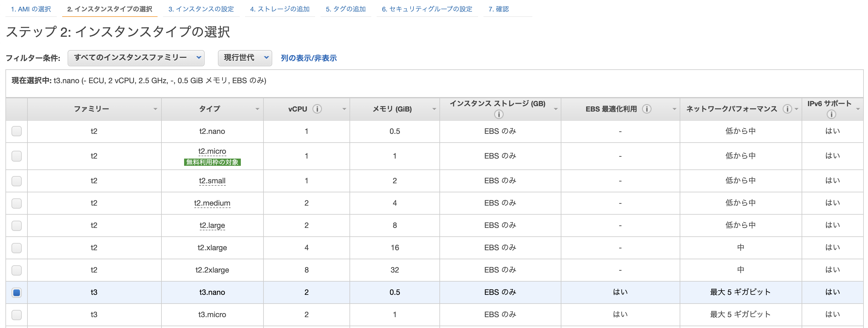868x328 pixels.
Task: Click the 無料利用枠の対象 green badge
Action: tap(212, 162)
